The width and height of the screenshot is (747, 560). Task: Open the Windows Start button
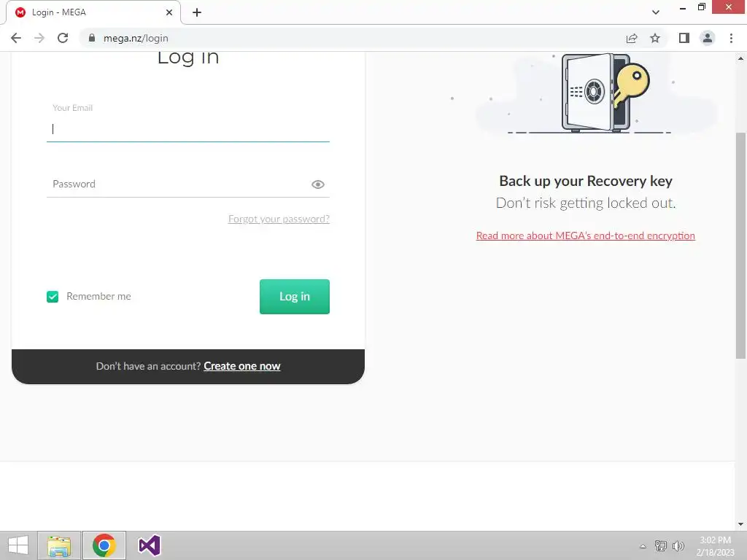[18, 545]
